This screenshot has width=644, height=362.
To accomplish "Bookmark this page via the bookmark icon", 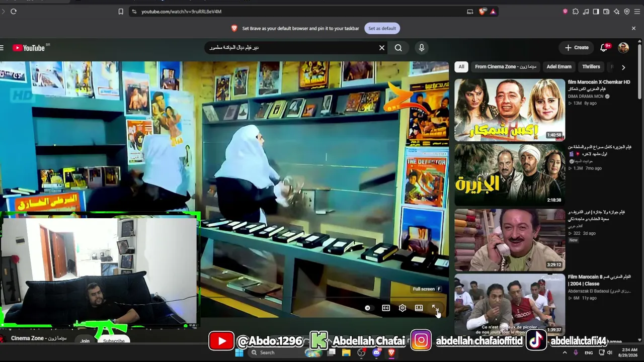I will click(x=121, y=12).
